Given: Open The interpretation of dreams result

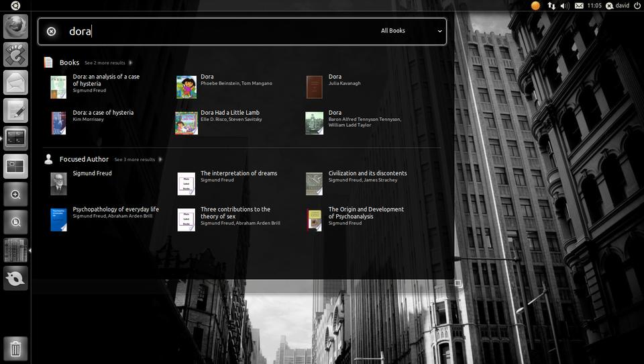Looking at the screenshot, I should point(238,173).
